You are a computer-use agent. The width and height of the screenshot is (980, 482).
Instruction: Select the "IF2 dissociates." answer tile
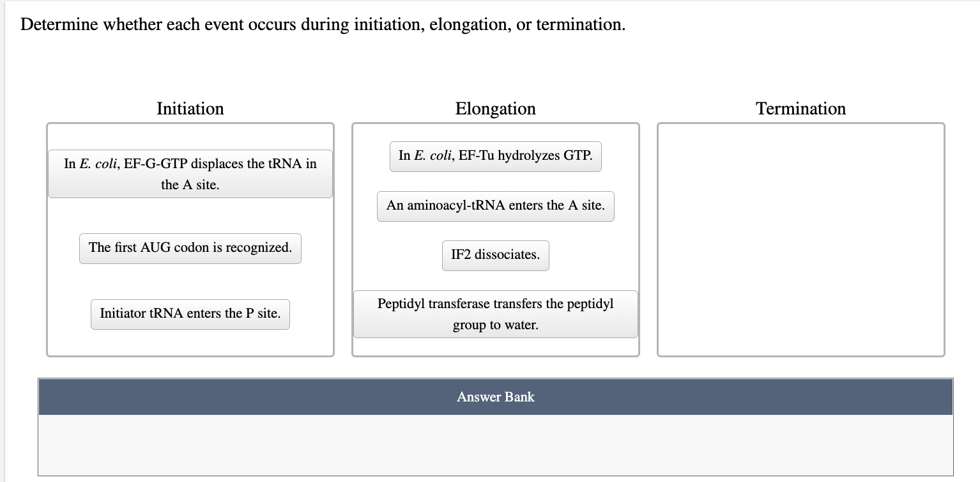(495, 254)
